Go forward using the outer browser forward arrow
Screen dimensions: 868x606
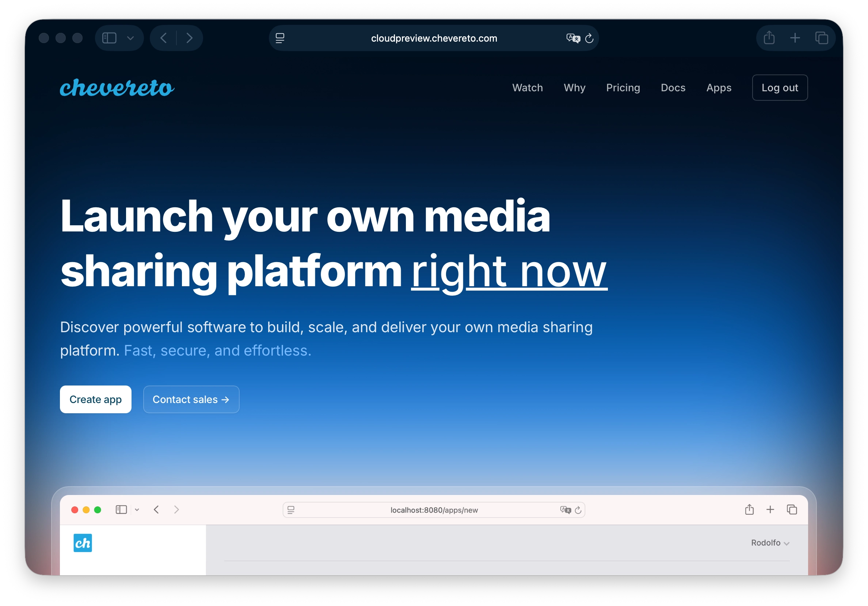pyautogui.click(x=189, y=38)
